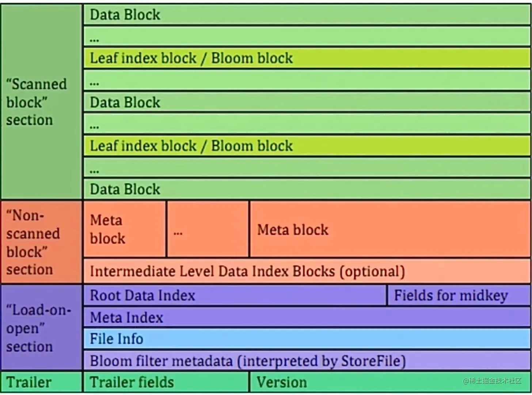Click the Trailer label cell
This screenshot has height=395, width=532.
coord(41,382)
